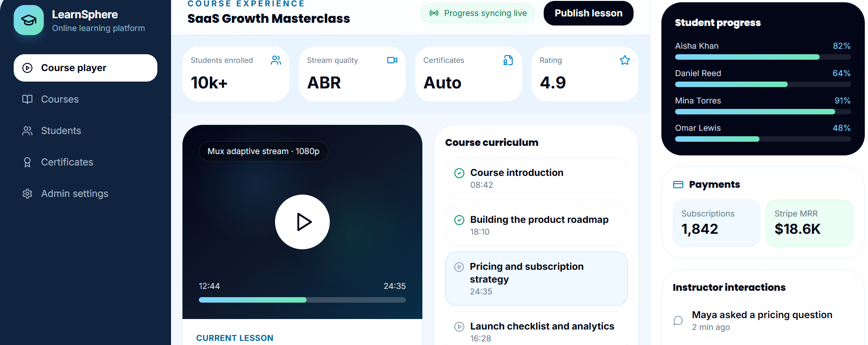
Task: Open Building the product roadmap lesson
Action: pos(536,225)
